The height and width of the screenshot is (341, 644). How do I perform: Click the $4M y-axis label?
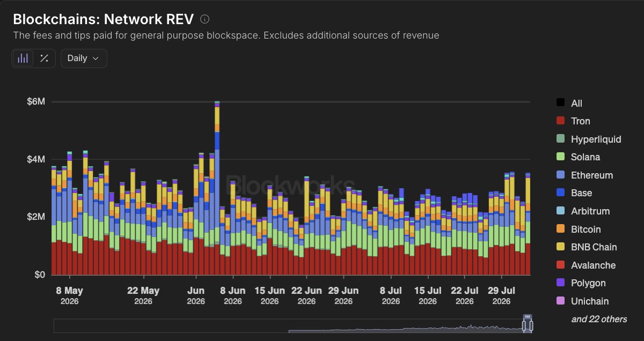click(x=36, y=159)
